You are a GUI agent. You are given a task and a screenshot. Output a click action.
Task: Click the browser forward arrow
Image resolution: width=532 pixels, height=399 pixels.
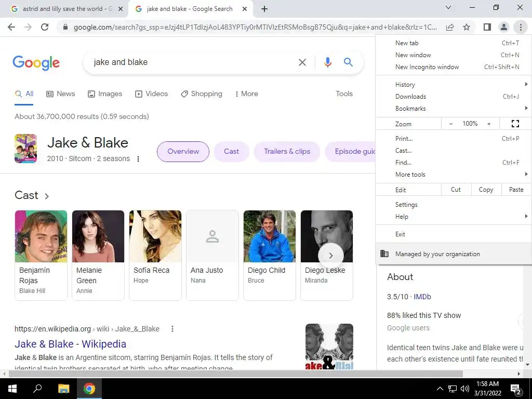pos(28,27)
